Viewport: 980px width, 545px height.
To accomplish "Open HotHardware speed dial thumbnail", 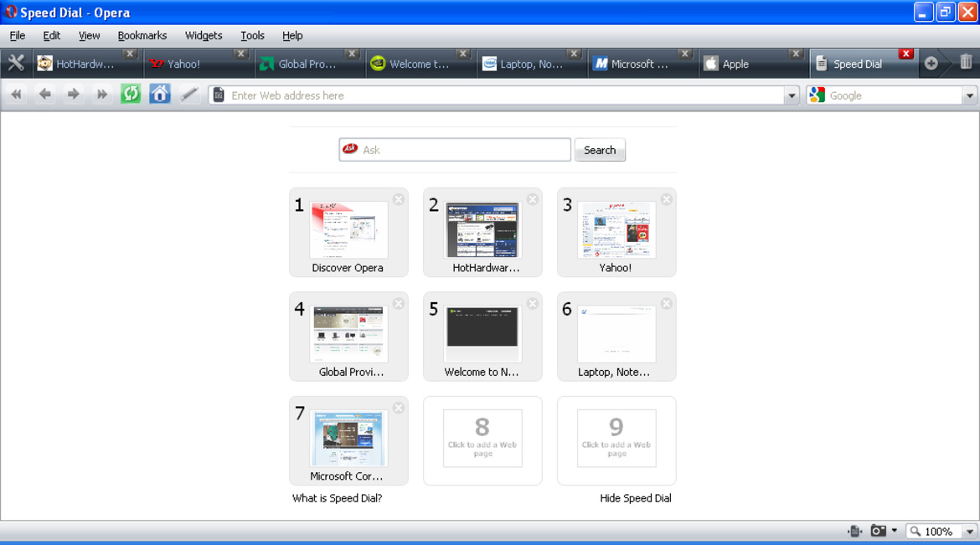I will tap(482, 230).
